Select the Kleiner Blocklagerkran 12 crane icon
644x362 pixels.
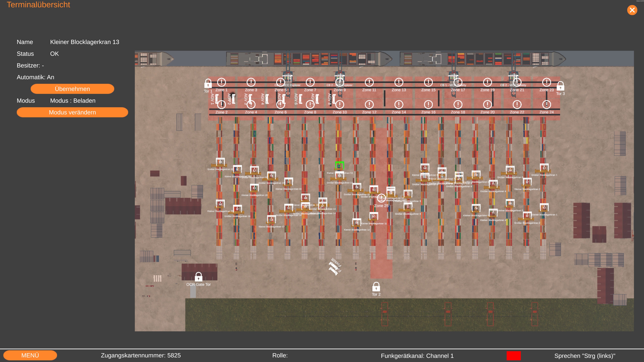click(x=357, y=222)
